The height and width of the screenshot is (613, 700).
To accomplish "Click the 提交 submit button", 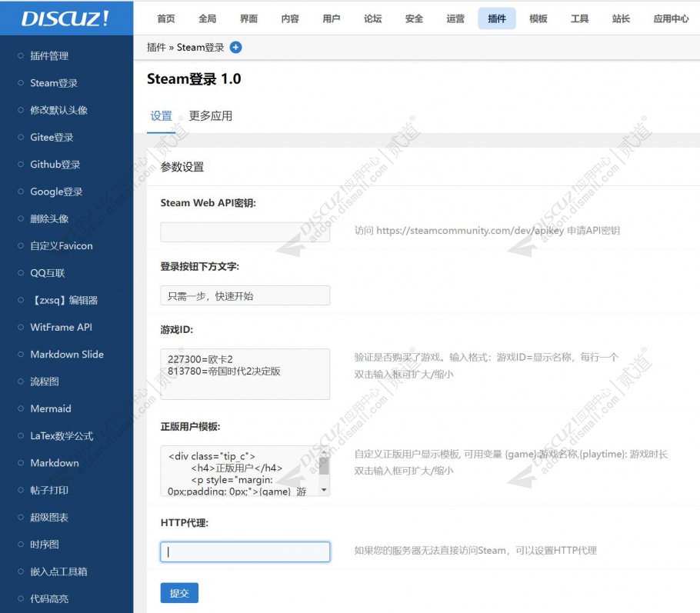I will coord(179,593).
